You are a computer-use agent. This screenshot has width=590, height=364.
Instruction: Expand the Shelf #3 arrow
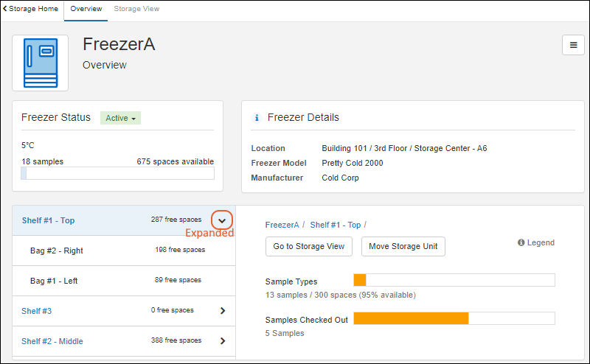coord(223,311)
